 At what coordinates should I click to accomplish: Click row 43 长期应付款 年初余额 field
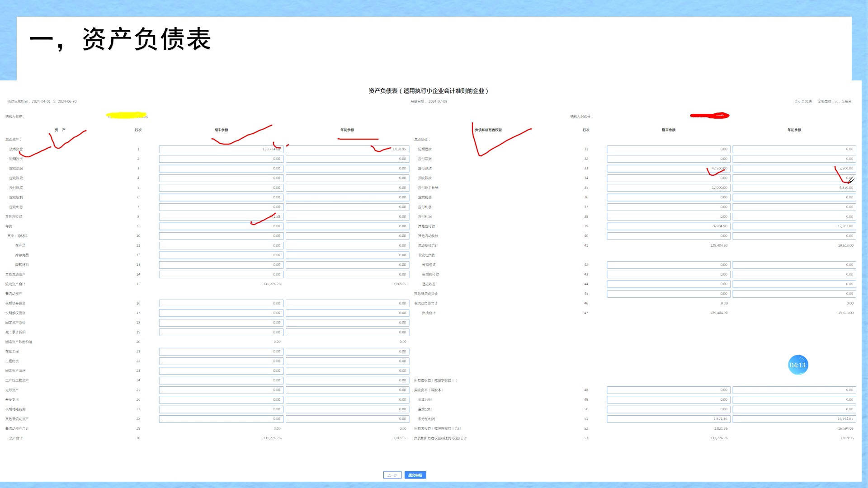794,275
